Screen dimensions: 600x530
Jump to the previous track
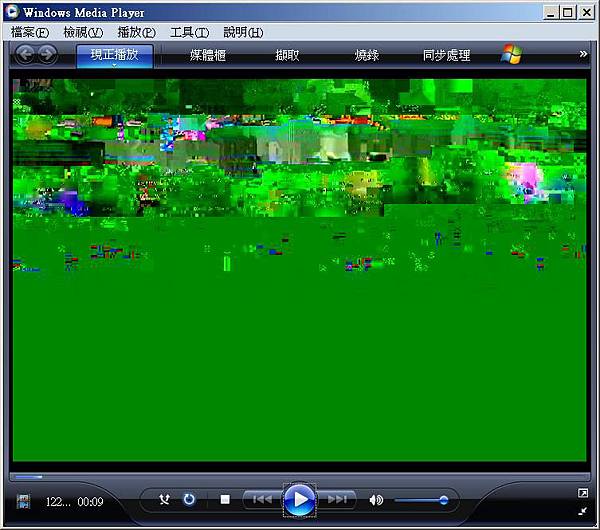(262, 499)
